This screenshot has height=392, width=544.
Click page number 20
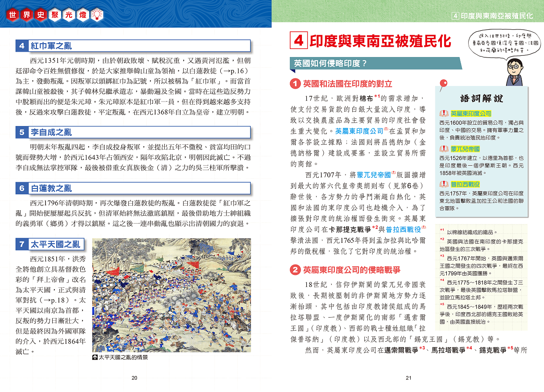135,378
